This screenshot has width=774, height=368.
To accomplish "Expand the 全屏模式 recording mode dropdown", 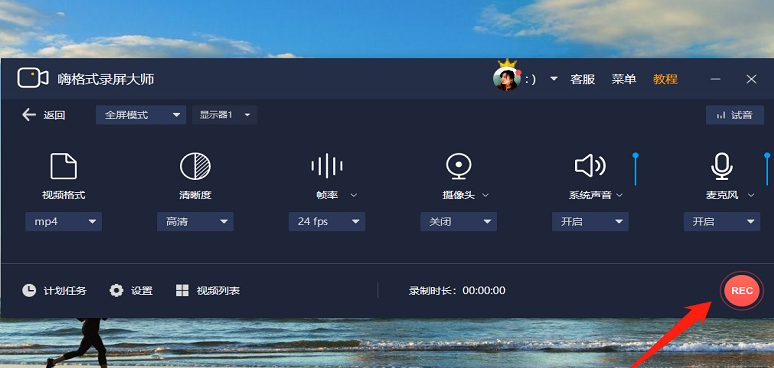I will [x=141, y=115].
